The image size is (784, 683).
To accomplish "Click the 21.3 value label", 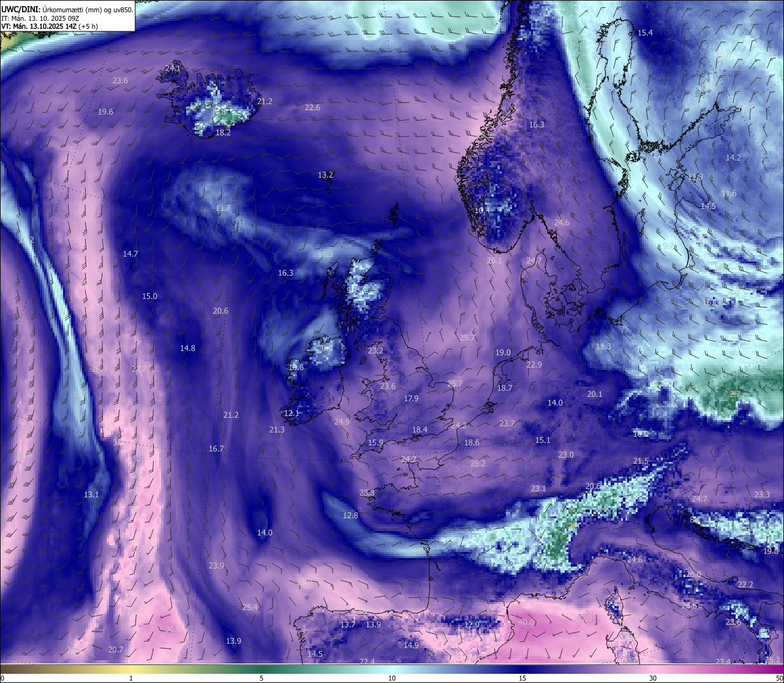I will coord(277,429).
